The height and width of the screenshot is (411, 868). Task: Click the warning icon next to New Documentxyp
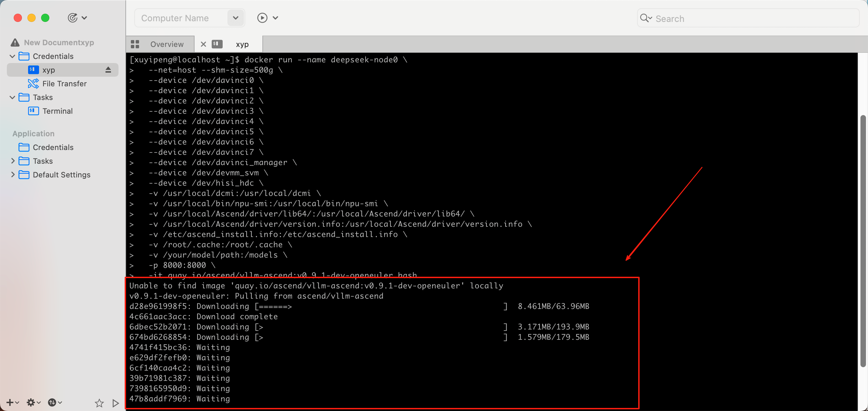point(15,42)
